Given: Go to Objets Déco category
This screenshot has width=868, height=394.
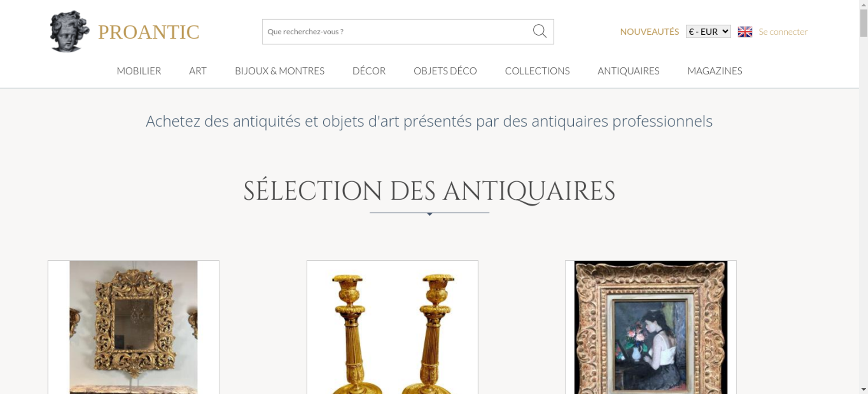Looking at the screenshot, I should (x=445, y=71).
